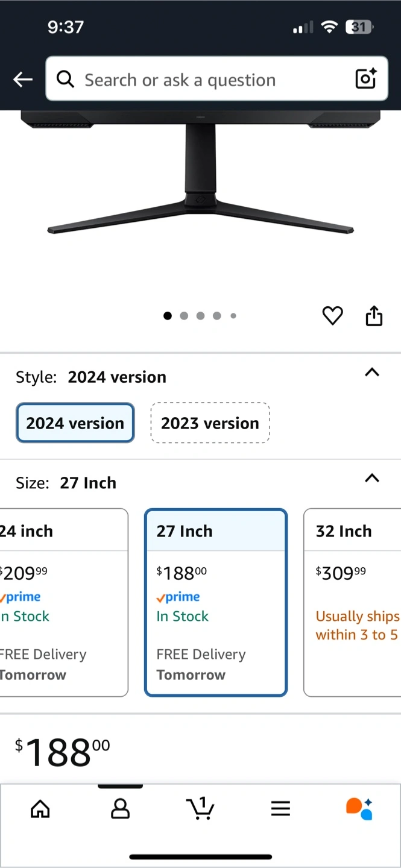Tap the monitor product image
This screenshot has width=401, height=868.
pyautogui.click(x=200, y=181)
